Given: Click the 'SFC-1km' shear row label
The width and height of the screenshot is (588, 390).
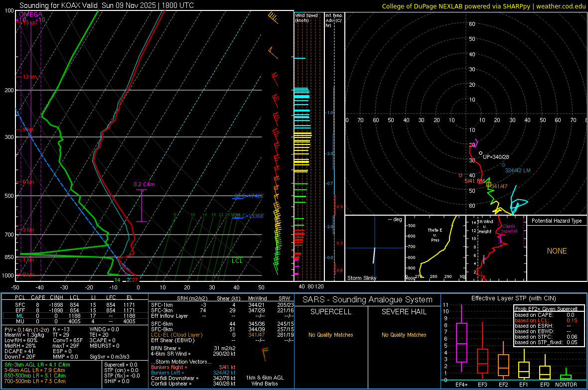Looking at the screenshot, I should (x=162, y=305).
